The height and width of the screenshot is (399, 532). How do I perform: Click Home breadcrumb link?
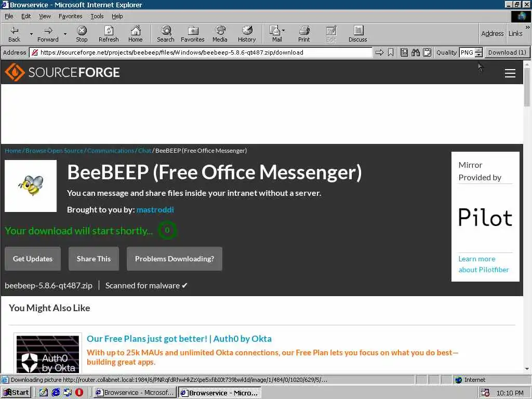[13, 151]
